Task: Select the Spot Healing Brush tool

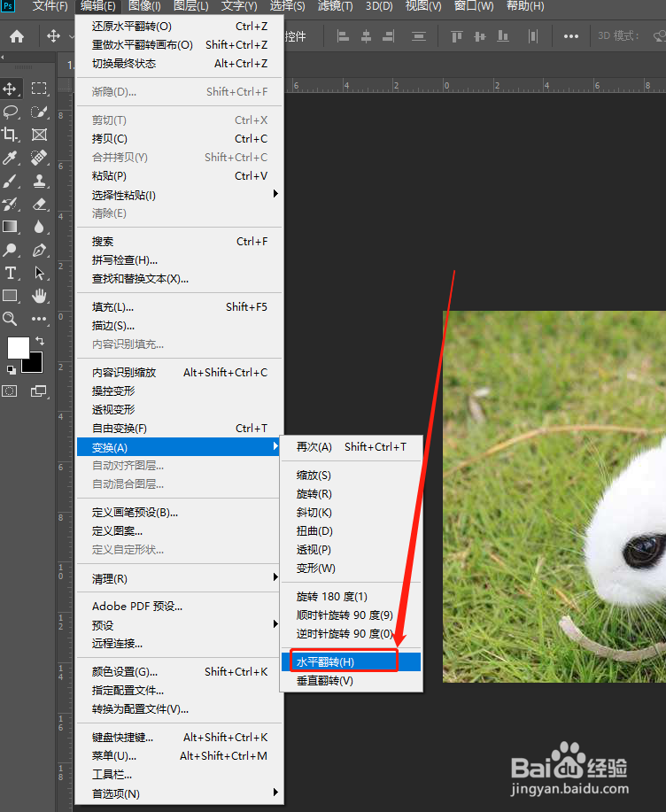Action: [x=39, y=158]
